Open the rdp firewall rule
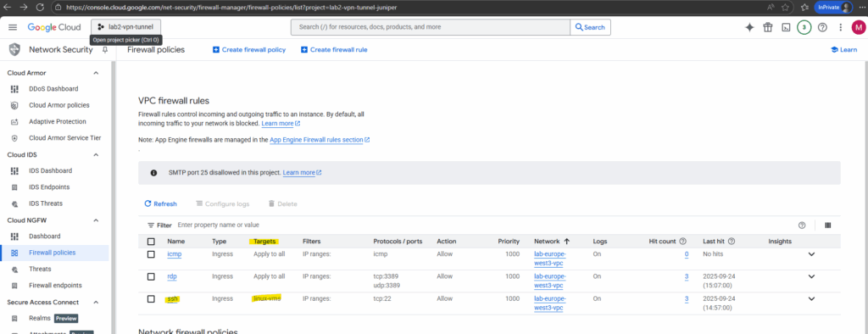Image resolution: width=868 pixels, height=334 pixels. click(172, 276)
